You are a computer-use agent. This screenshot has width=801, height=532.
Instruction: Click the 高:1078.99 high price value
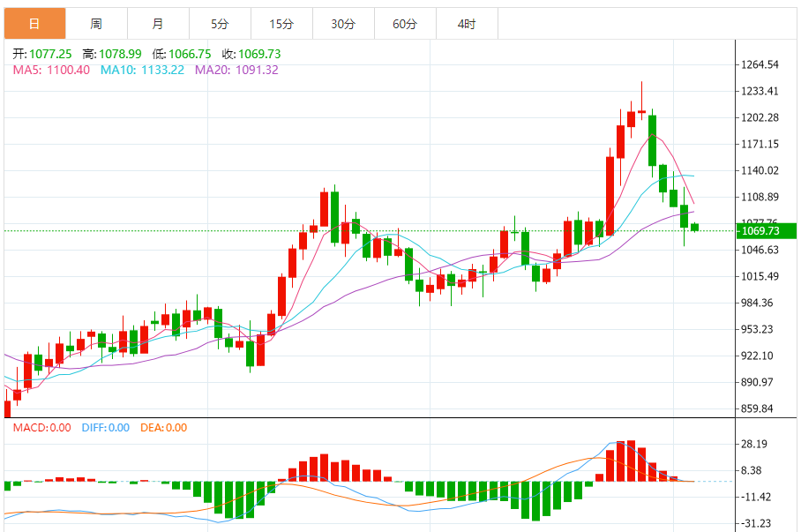point(112,54)
